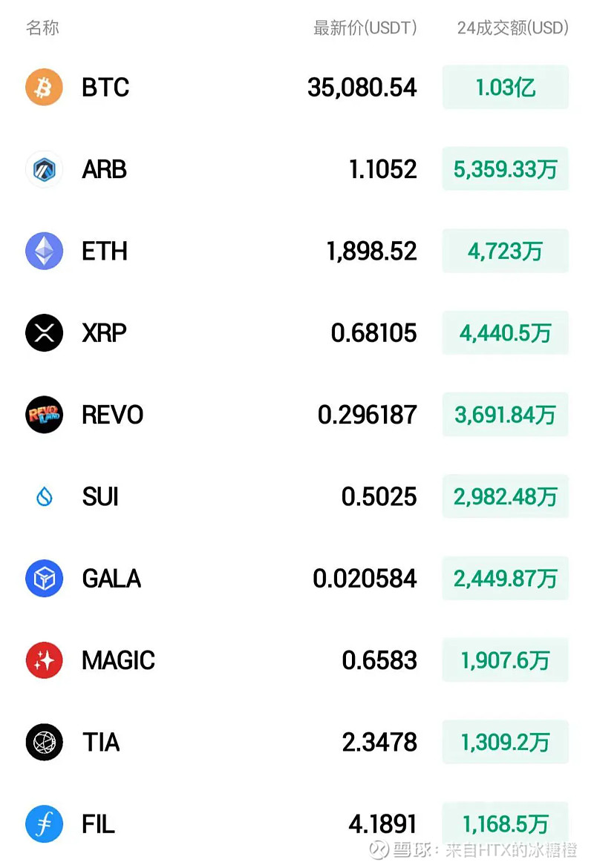The width and height of the screenshot is (594, 868).
Task: Open the black TIA Celestia icon
Action: (x=45, y=743)
